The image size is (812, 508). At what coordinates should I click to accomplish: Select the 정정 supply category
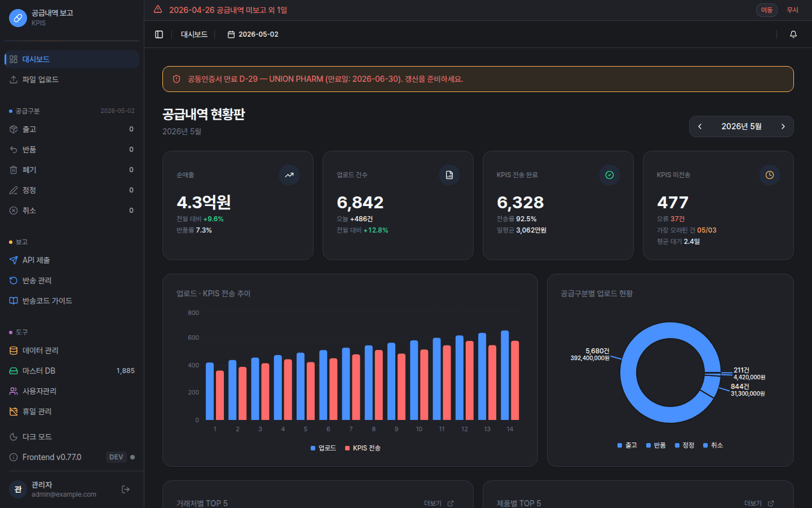pos(72,190)
